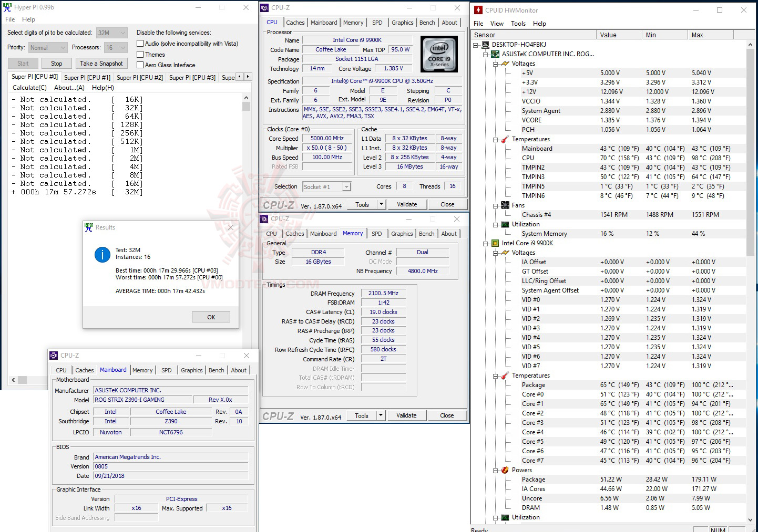Open the Processors dropdown showing 16
Screen dimensions: 758x532
(x=116, y=48)
